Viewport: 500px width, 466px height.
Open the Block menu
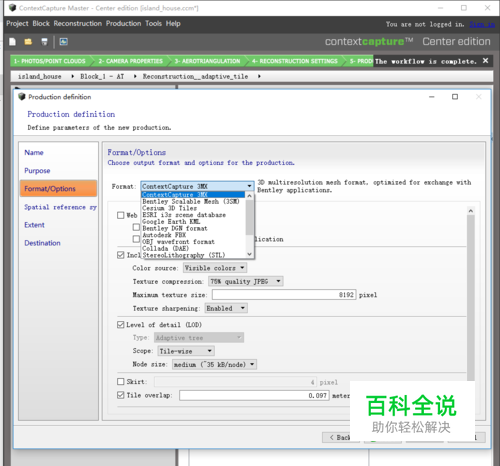tap(41, 24)
